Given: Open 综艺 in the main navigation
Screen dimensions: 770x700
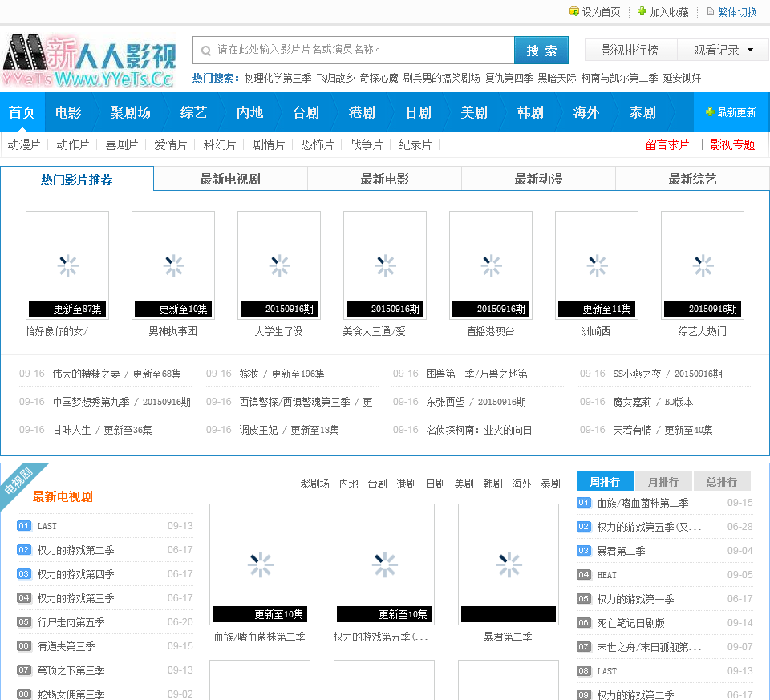Looking at the screenshot, I should [x=193, y=112].
